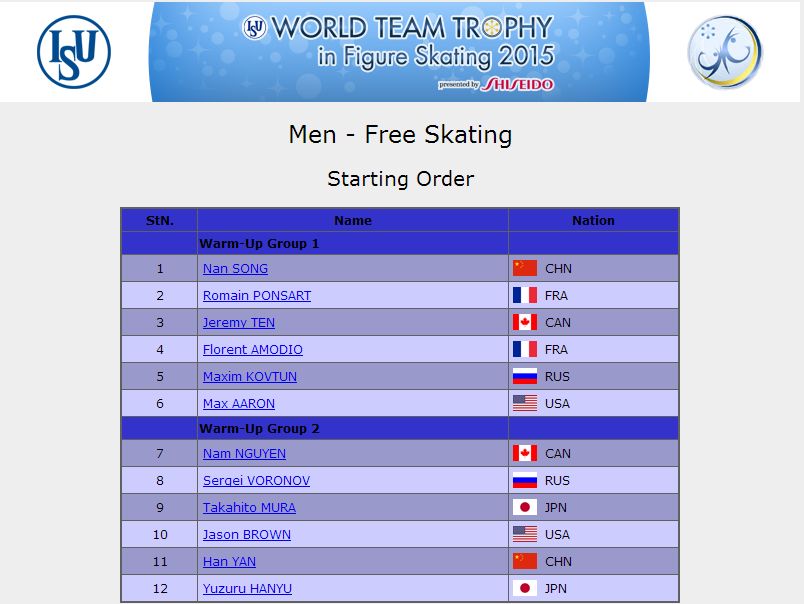Screen dimensions: 804x604
Task: Click the ISU logo at top left
Action: (x=74, y=51)
